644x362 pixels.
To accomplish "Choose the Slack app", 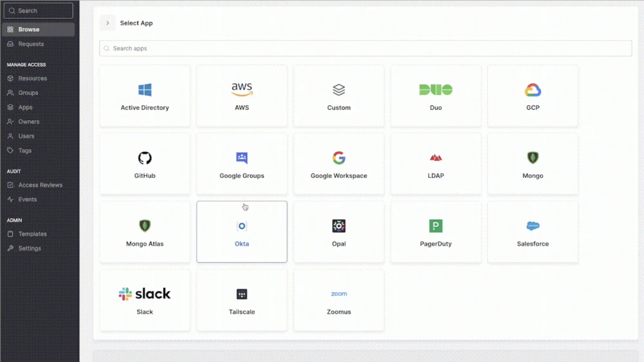I will (x=145, y=299).
